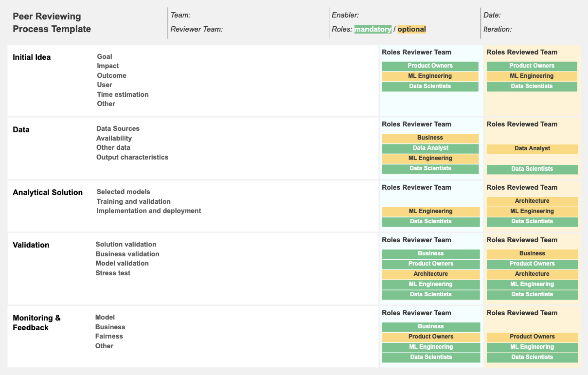The height and width of the screenshot is (375, 588).
Task: Select the Fairness item under Monitoring & Feedback
Action: click(109, 336)
